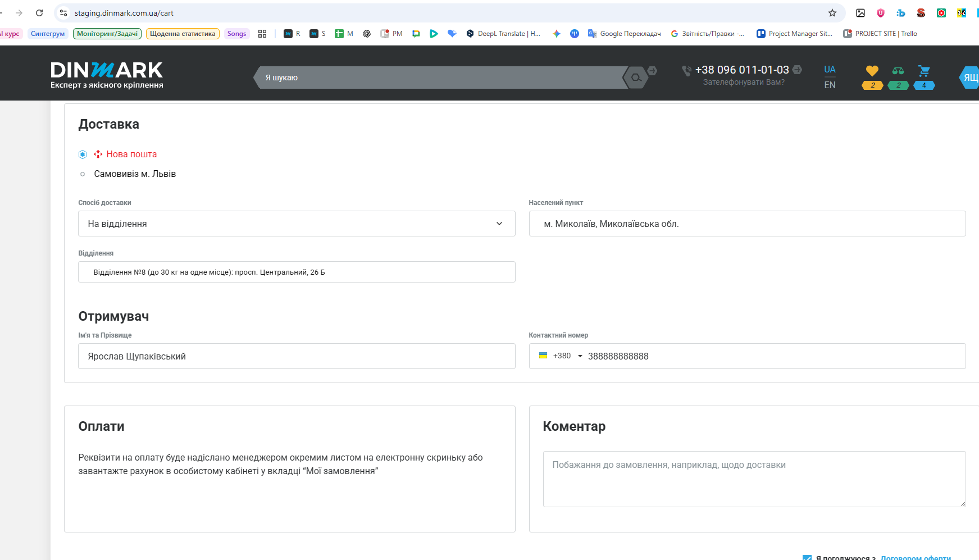
Task: Open the PROJECT SITE | Trello bookmark
Action: point(880,34)
